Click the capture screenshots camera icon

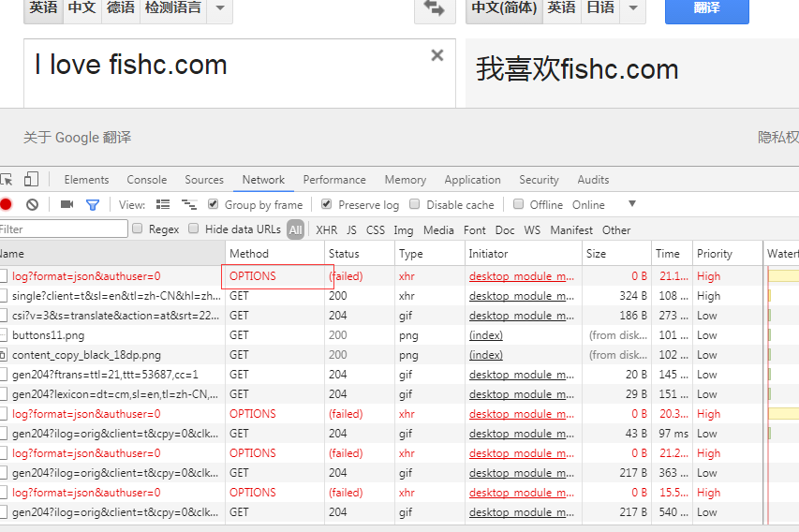[x=67, y=204]
